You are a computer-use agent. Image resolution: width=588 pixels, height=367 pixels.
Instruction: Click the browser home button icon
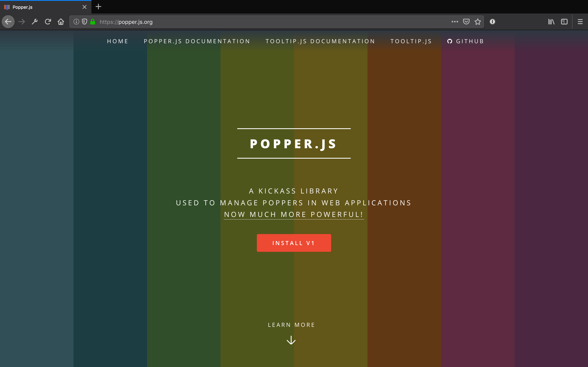[61, 22]
